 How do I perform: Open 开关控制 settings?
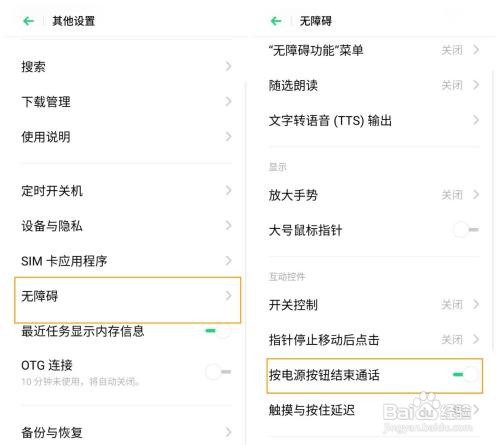pyautogui.click(x=374, y=304)
